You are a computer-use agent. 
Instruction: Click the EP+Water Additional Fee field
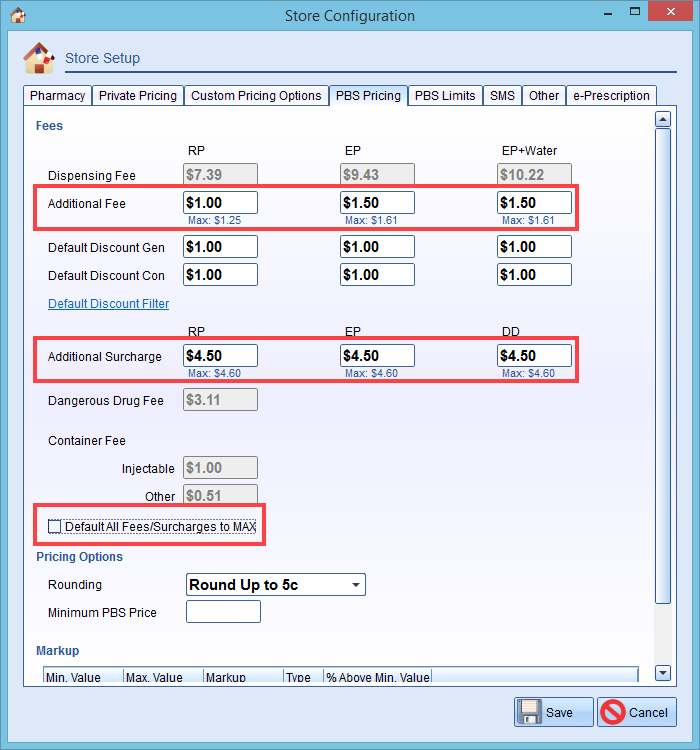point(534,203)
